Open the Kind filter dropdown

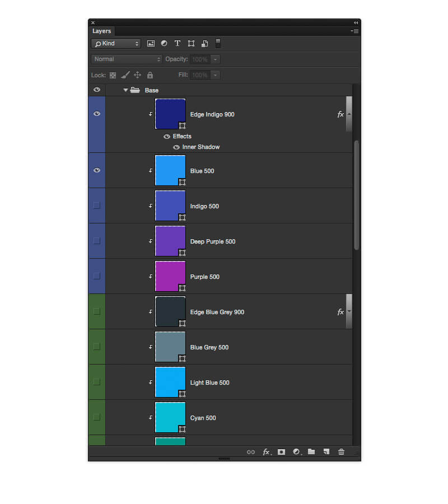[116, 44]
